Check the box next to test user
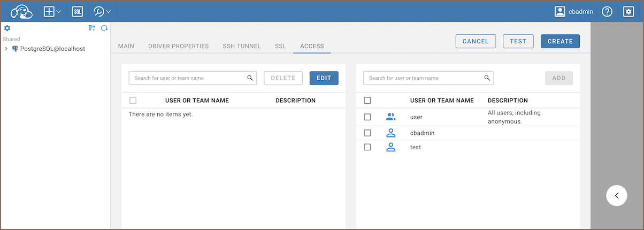The image size is (644, 230). click(x=367, y=147)
